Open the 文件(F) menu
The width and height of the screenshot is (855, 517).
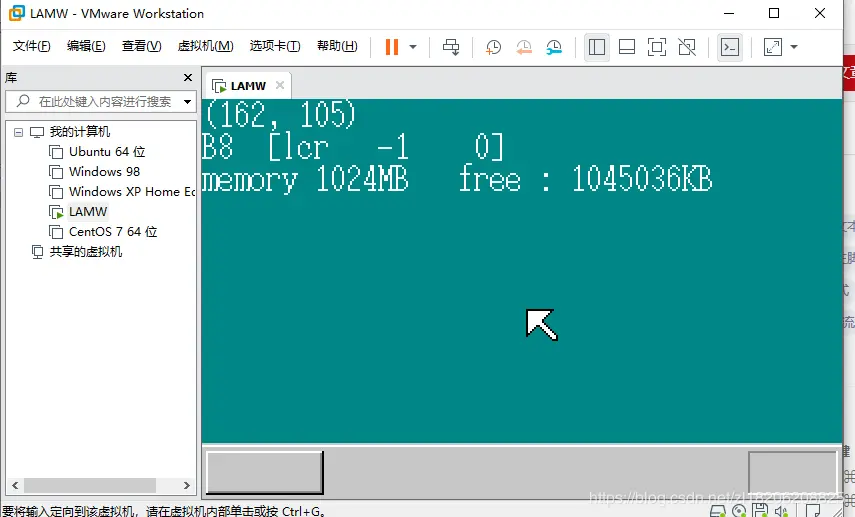pos(32,46)
